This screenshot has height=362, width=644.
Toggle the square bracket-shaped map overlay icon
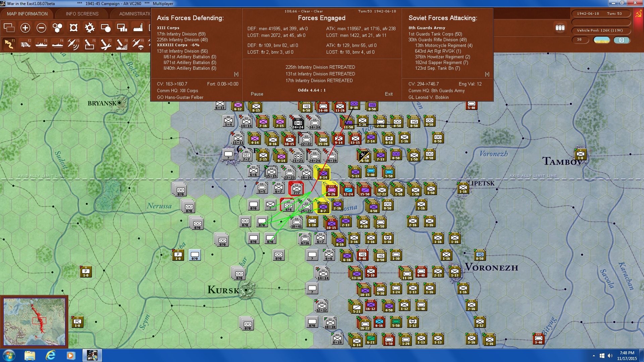[x=73, y=28]
